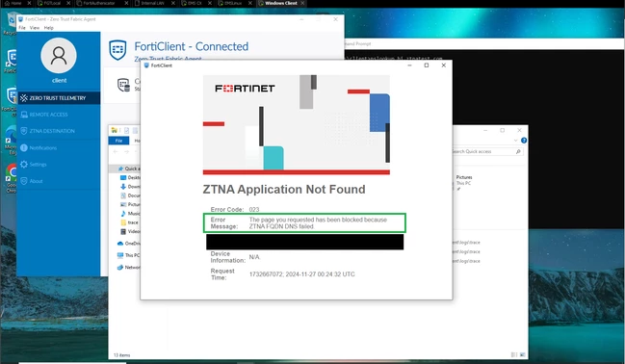Open View menu in FortiClient window
Screen dimensions: 625x364
[35, 28]
